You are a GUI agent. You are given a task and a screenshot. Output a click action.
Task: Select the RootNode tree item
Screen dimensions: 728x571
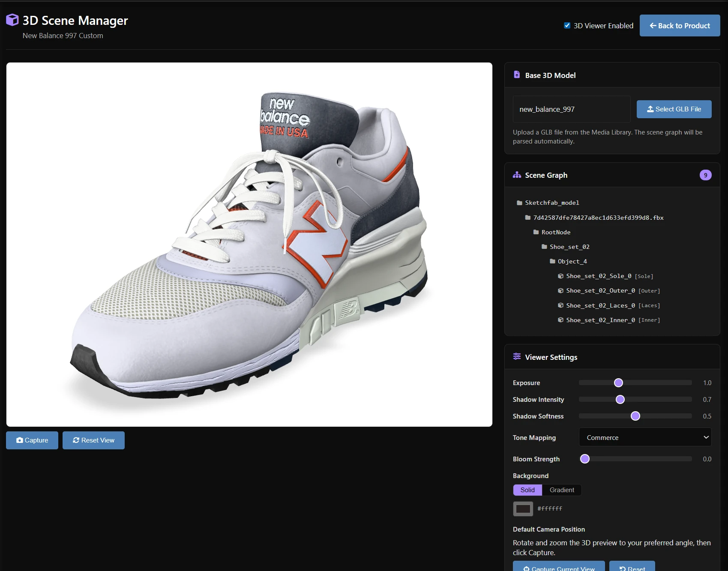pyautogui.click(x=556, y=232)
